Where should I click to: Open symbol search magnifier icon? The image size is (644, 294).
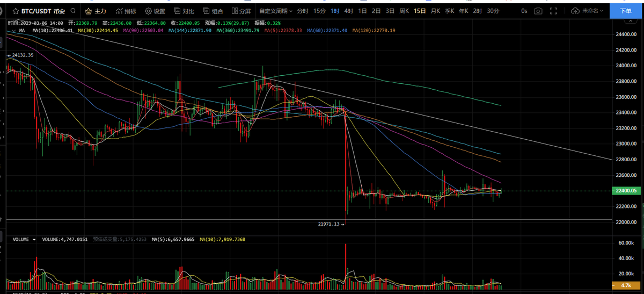coord(74,11)
